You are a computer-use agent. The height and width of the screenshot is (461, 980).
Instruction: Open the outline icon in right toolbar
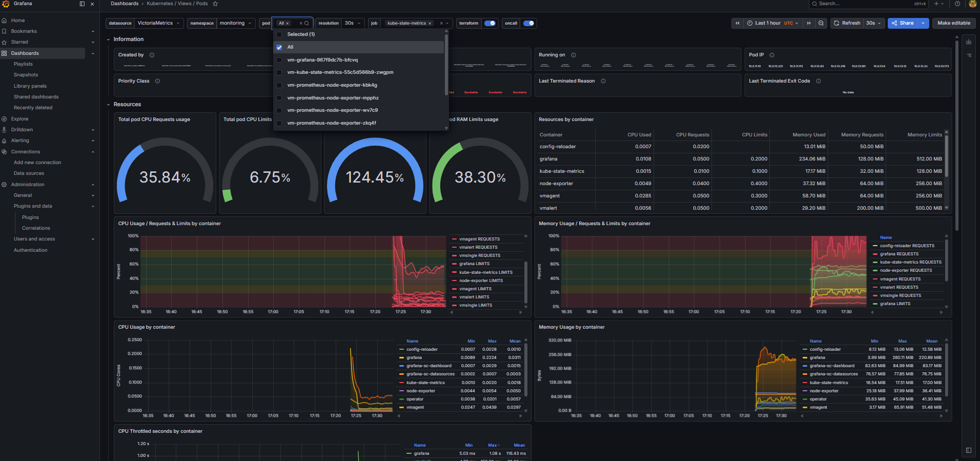pyautogui.click(x=969, y=55)
